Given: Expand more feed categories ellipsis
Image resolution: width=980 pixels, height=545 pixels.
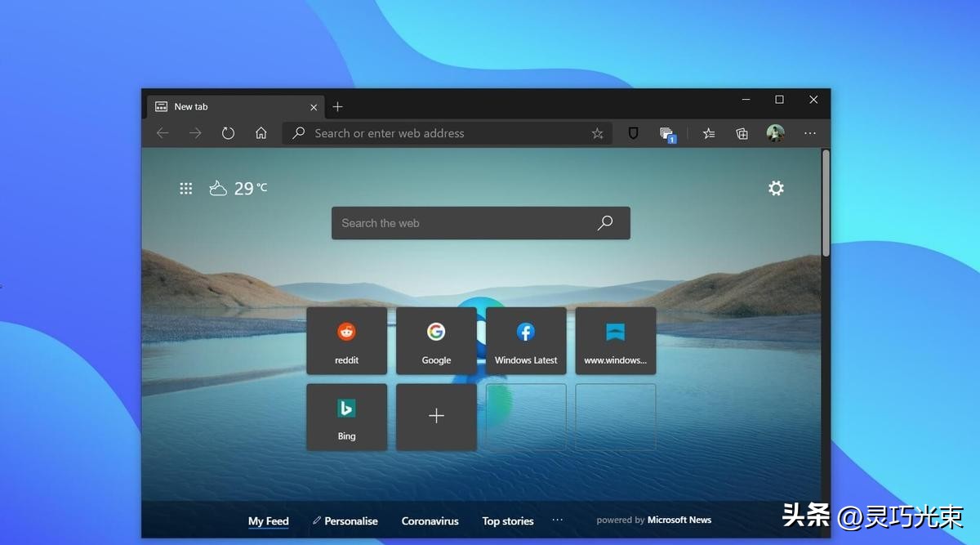Looking at the screenshot, I should point(558,520).
